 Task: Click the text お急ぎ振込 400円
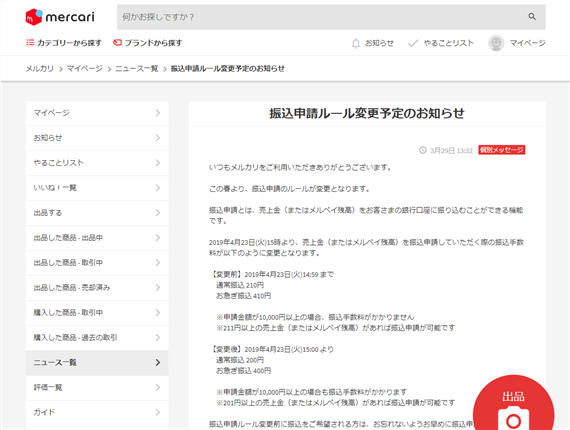pos(244,371)
